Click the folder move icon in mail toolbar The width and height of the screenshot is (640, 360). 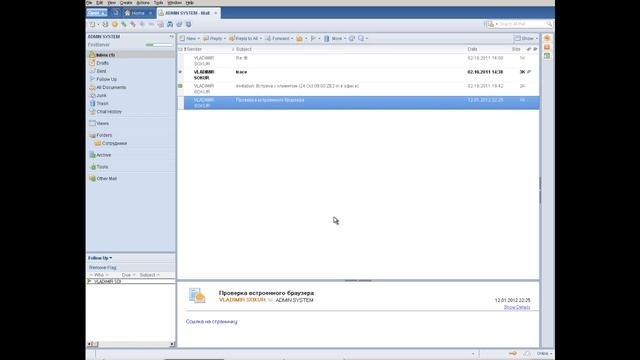point(300,38)
